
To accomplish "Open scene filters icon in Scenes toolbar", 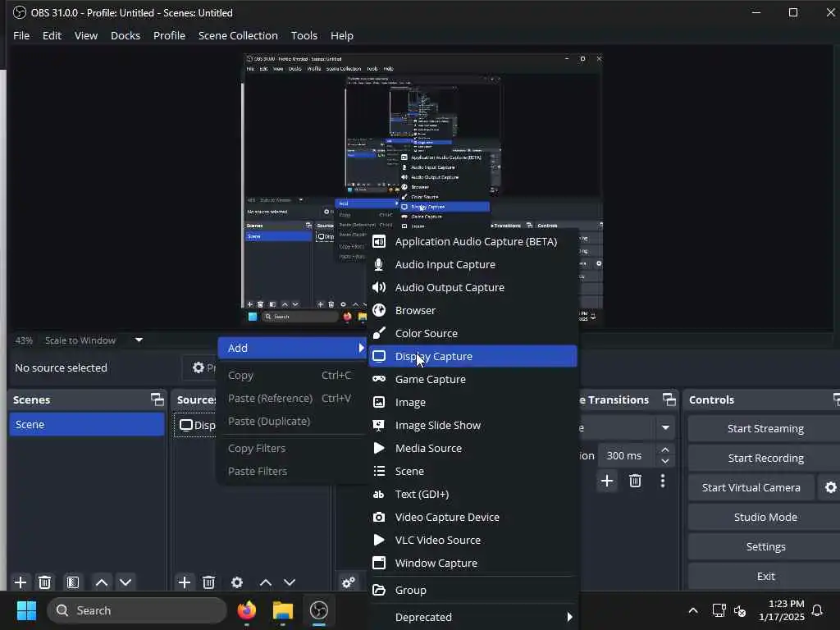I will (73, 582).
